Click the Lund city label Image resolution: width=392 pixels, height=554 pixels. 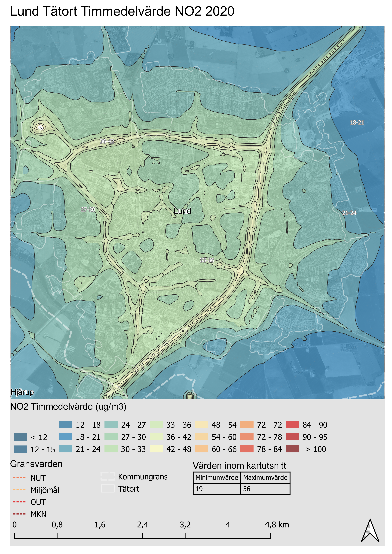point(182,211)
